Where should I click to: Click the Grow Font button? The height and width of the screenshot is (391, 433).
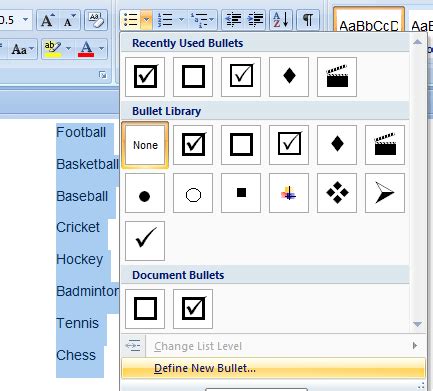48,20
